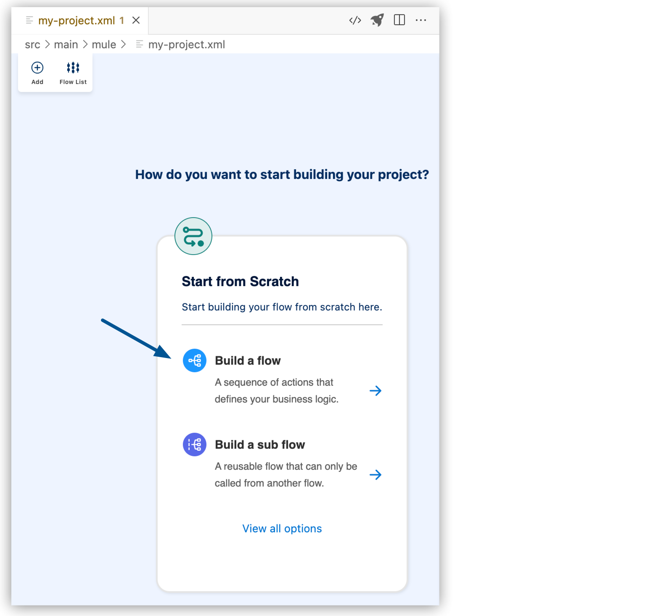Open View all options link
The image size is (672, 616).
coord(282,529)
